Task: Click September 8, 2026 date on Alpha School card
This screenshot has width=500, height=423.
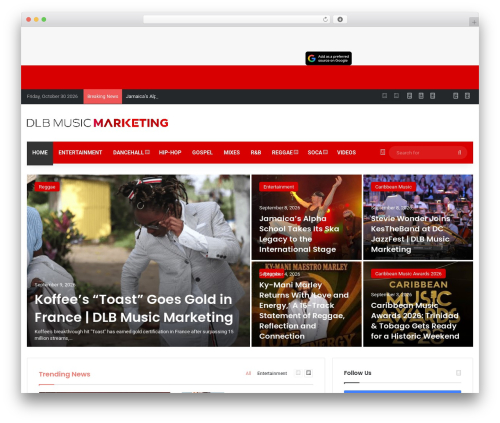Action: (x=280, y=208)
